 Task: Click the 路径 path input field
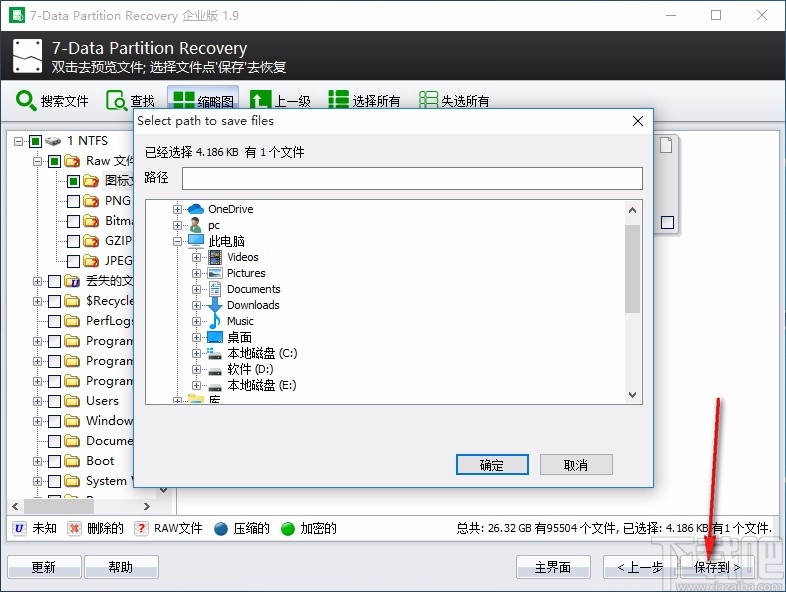point(412,178)
